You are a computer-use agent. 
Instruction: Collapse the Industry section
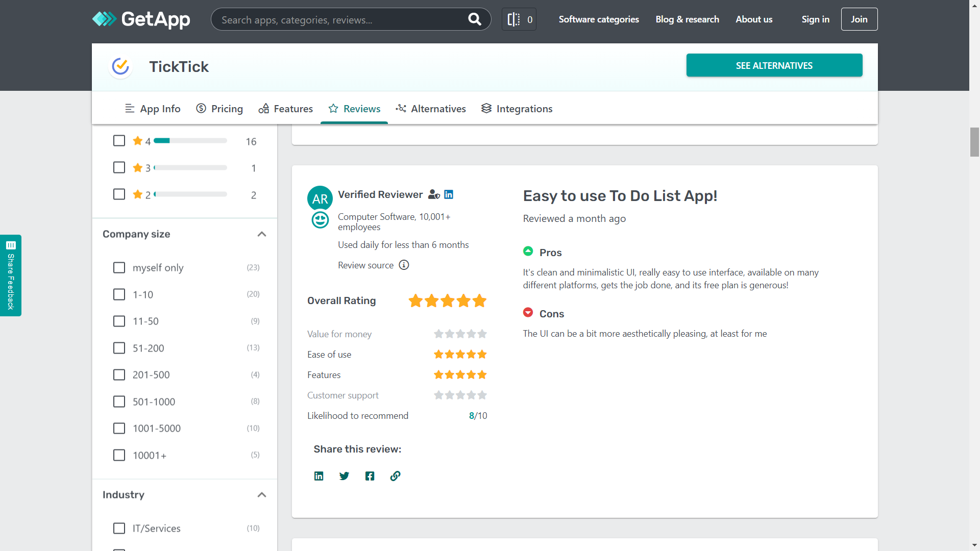click(x=262, y=495)
